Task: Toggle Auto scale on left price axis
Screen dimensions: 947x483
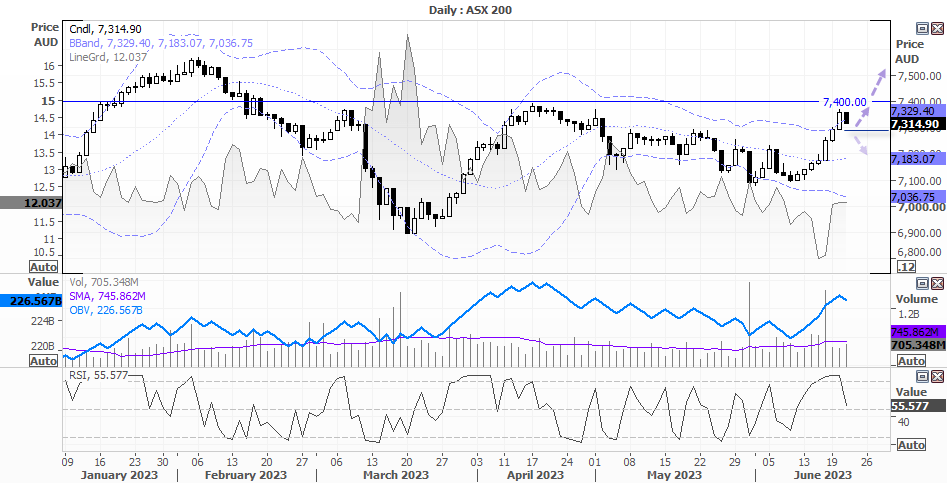Action: 43,267
